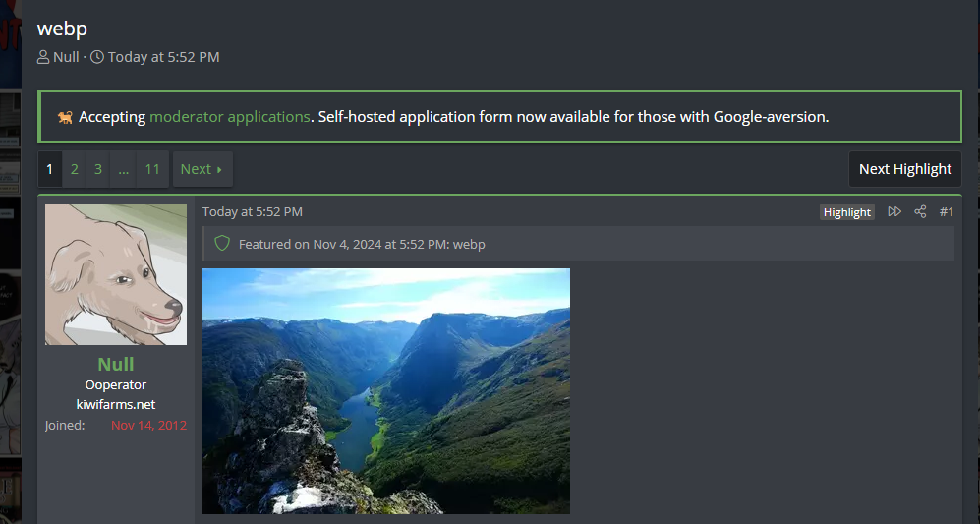Jump to last page 11

(x=152, y=169)
